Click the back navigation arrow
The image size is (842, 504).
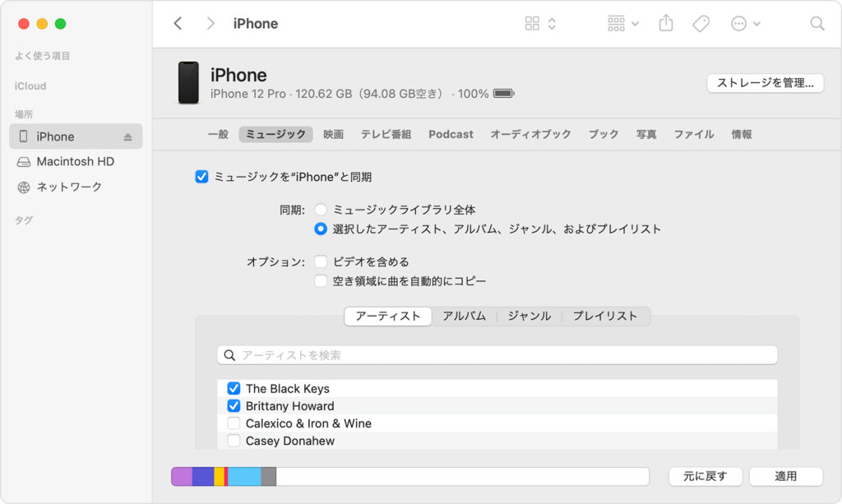click(178, 23)
